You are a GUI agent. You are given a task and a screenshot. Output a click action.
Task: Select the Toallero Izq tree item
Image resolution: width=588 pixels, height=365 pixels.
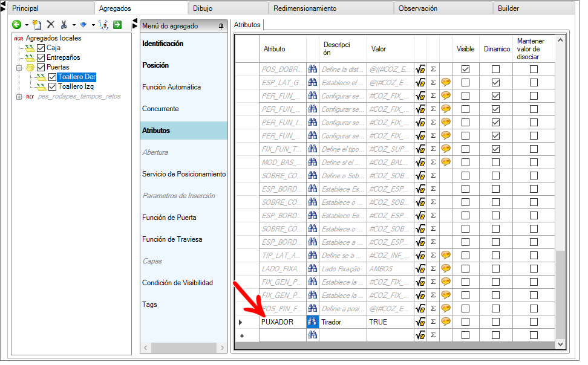[76, 86]
